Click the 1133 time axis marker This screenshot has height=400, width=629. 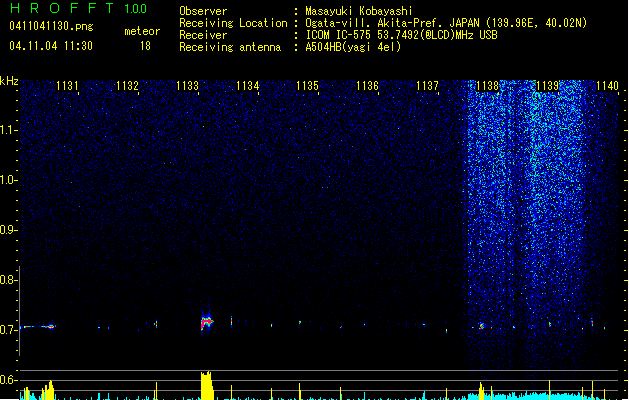point(187,86)
